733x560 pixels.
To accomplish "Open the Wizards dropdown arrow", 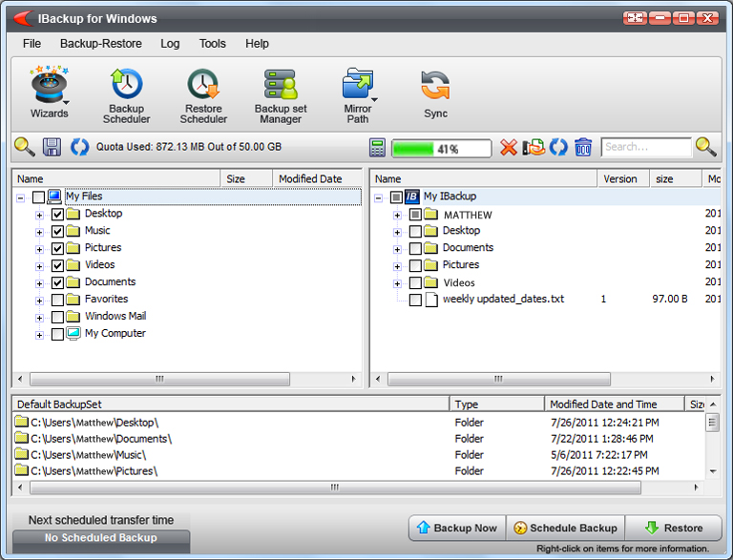I will point(67,102).
